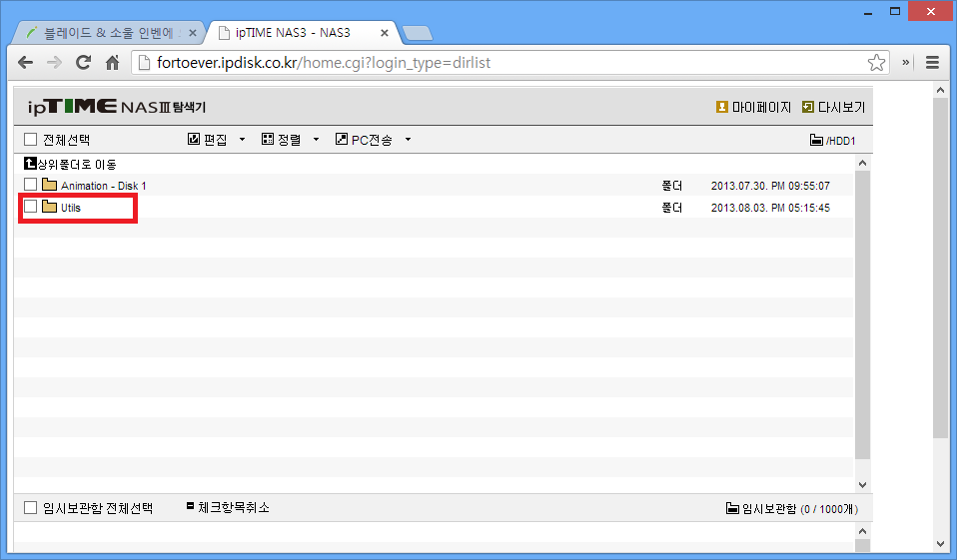
Task: Click the /HDD1 drive path icon
Action: click(x=816, y=141)
